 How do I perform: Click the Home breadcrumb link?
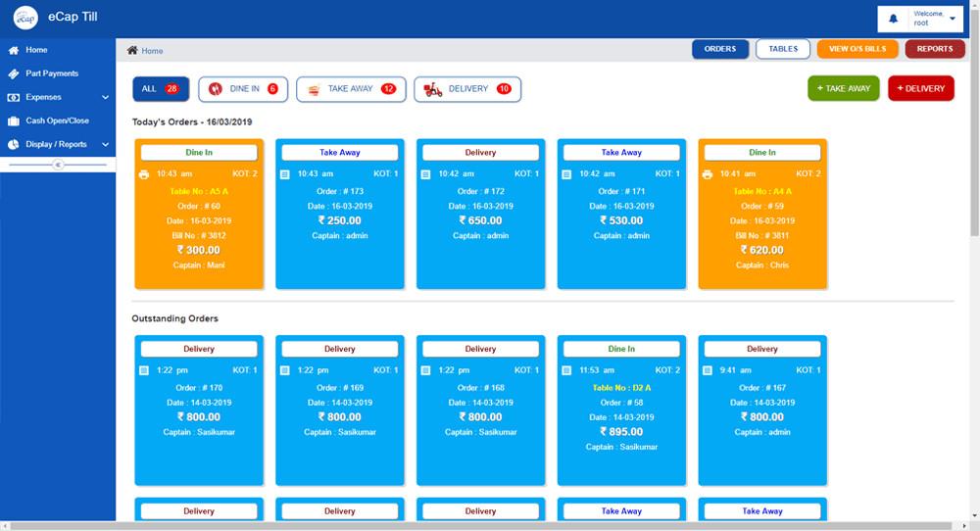(152, 51)
